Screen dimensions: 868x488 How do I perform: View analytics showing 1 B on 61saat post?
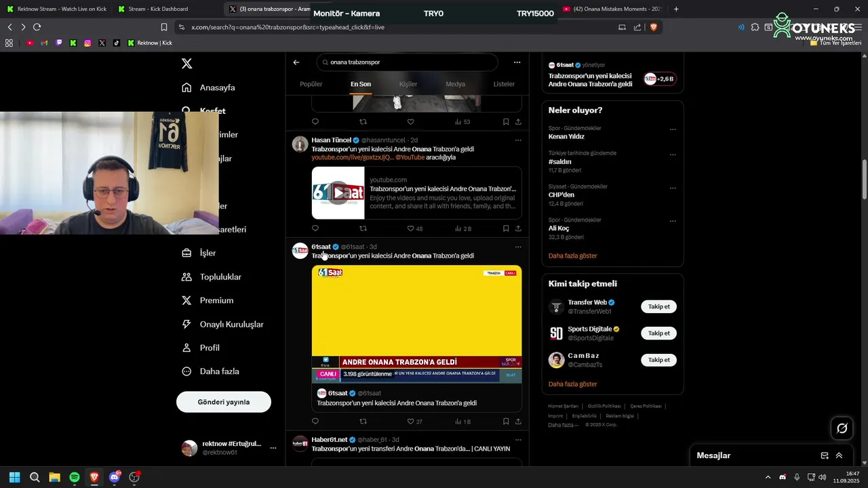pos(462,422)
